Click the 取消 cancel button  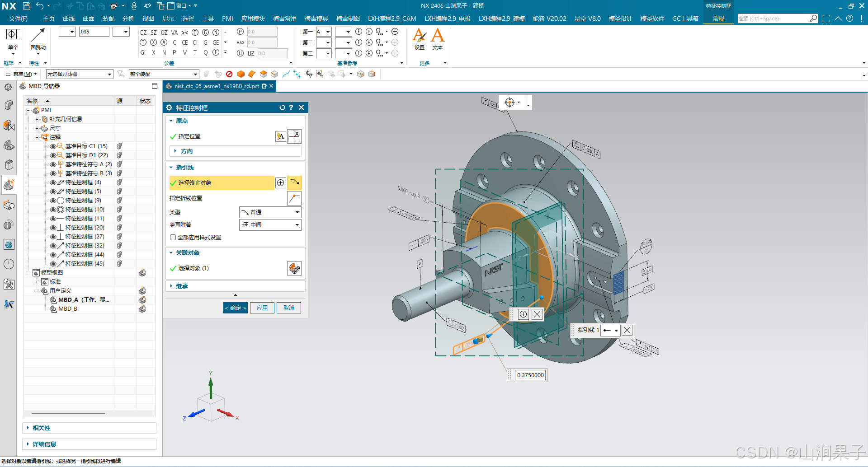coord(289,308)
